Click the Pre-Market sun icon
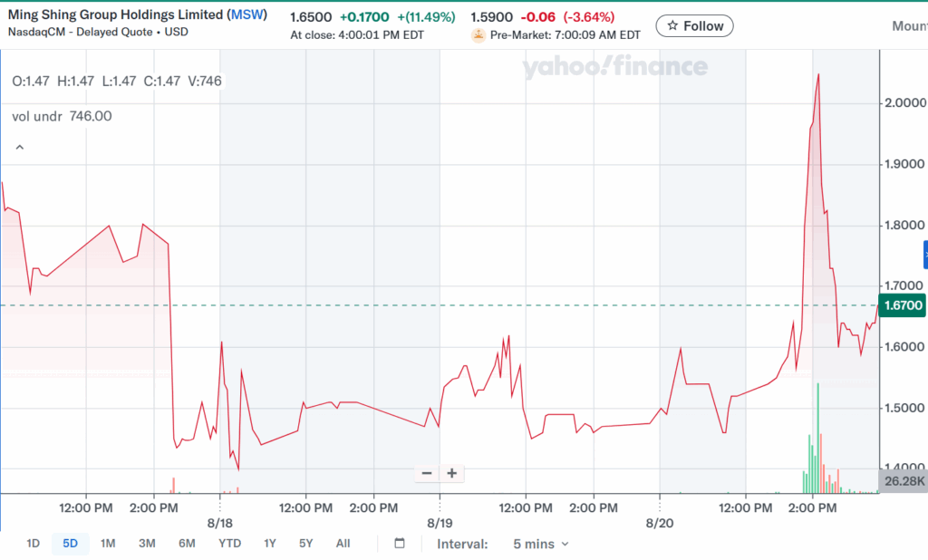 pyautogui.click(x=477, y=35)
